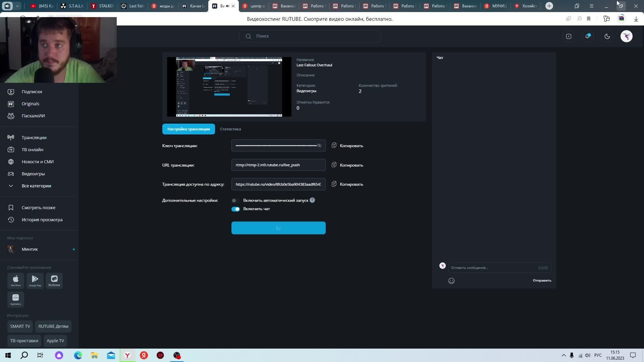Toggle the Включить чат switch
The height and width of the screenshot is (362, 644).
click(235, 209)
